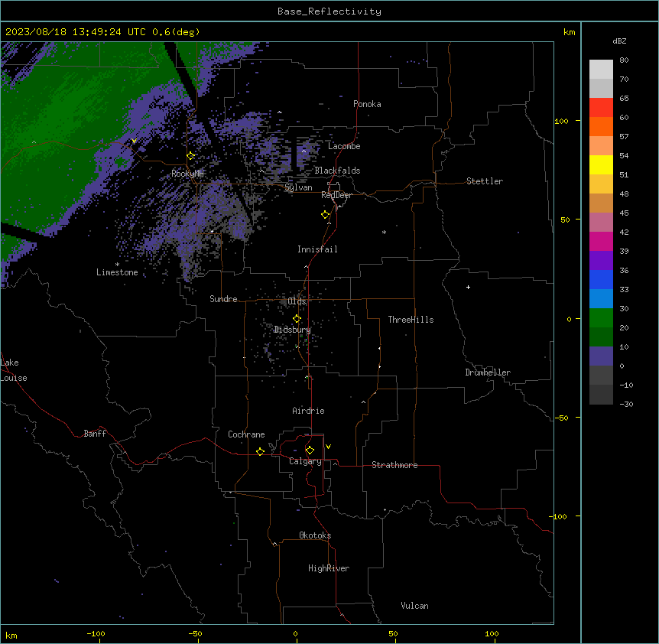
Task: Click the Lacombe city label
Action: [x=344, y=146]
